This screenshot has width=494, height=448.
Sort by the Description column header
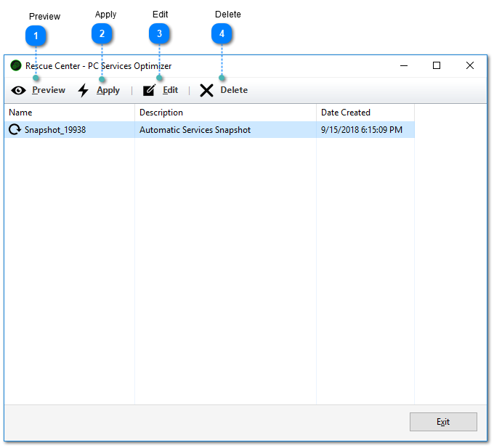226,113
